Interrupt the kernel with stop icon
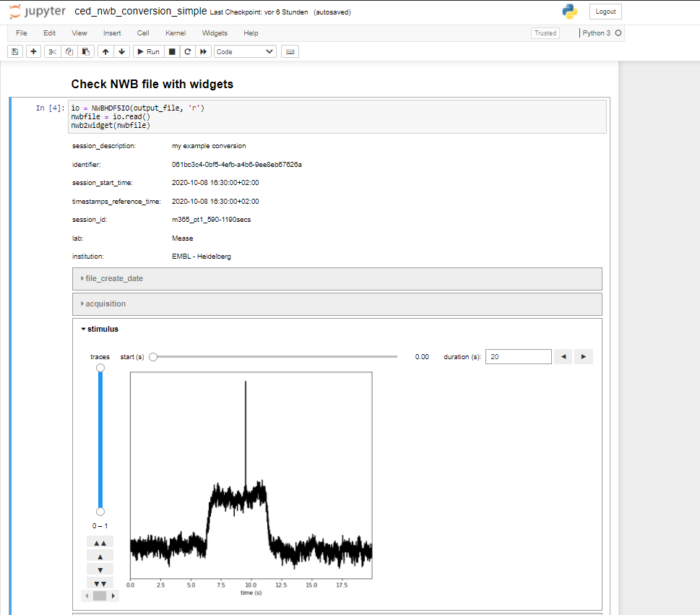 172,52
